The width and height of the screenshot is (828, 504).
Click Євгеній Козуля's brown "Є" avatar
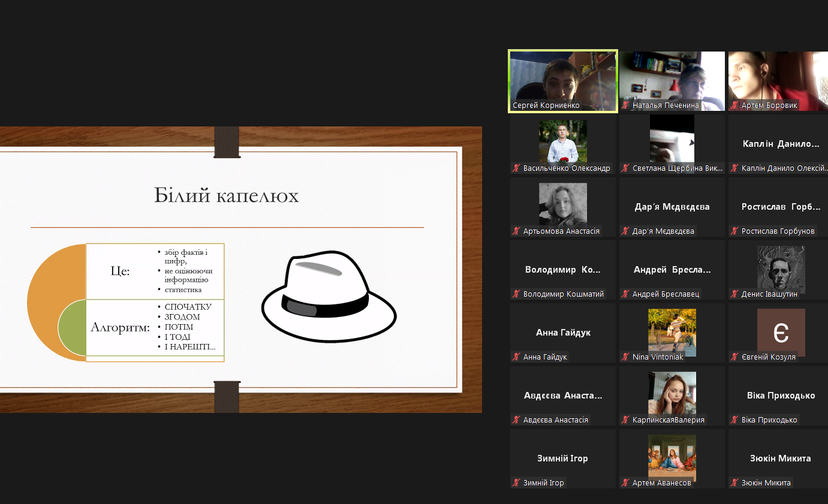(x=781, y=332)
